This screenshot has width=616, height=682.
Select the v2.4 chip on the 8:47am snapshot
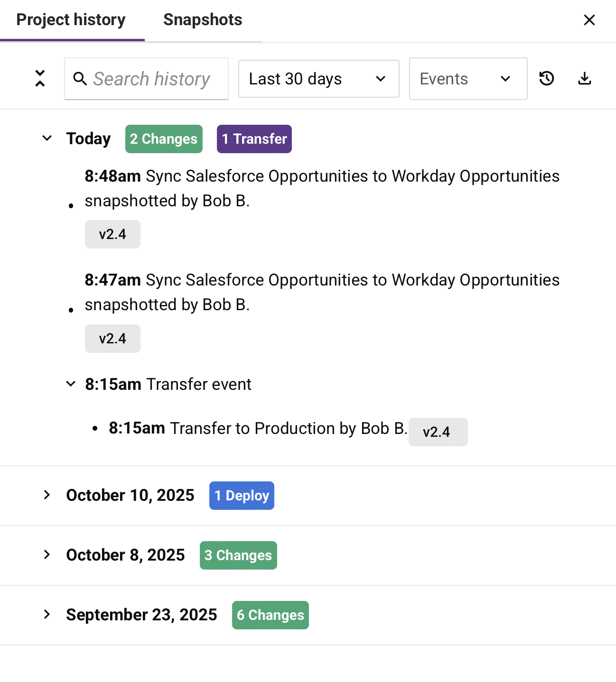(112, 338)
